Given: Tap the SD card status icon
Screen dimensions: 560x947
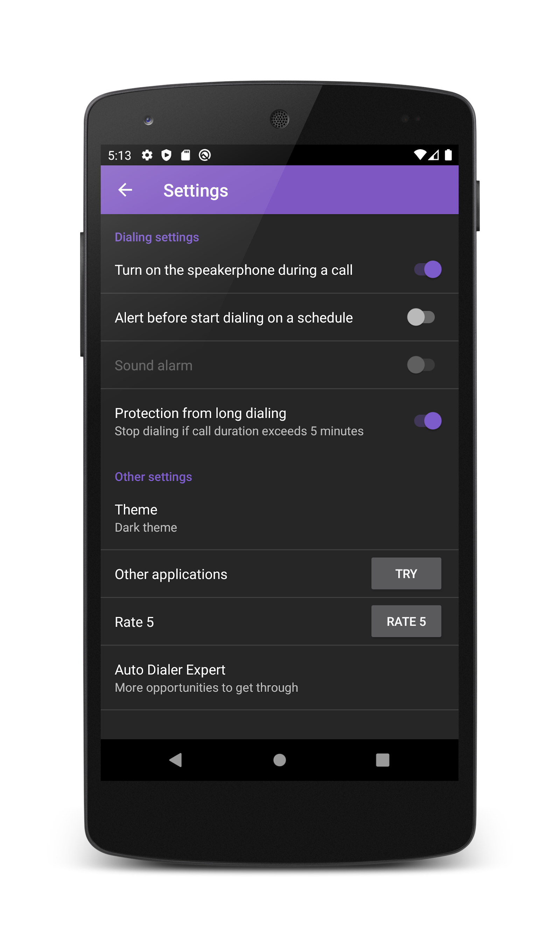Looking at the screenshot, I should [185, 155].
